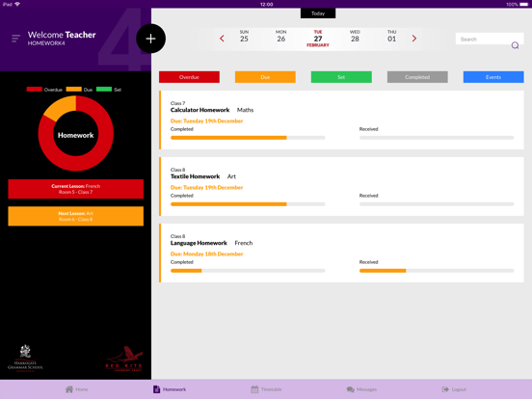Click Textile Homework Completed progress bar
The height and width of the screenshot is (399, 532).
pos(248,204)
